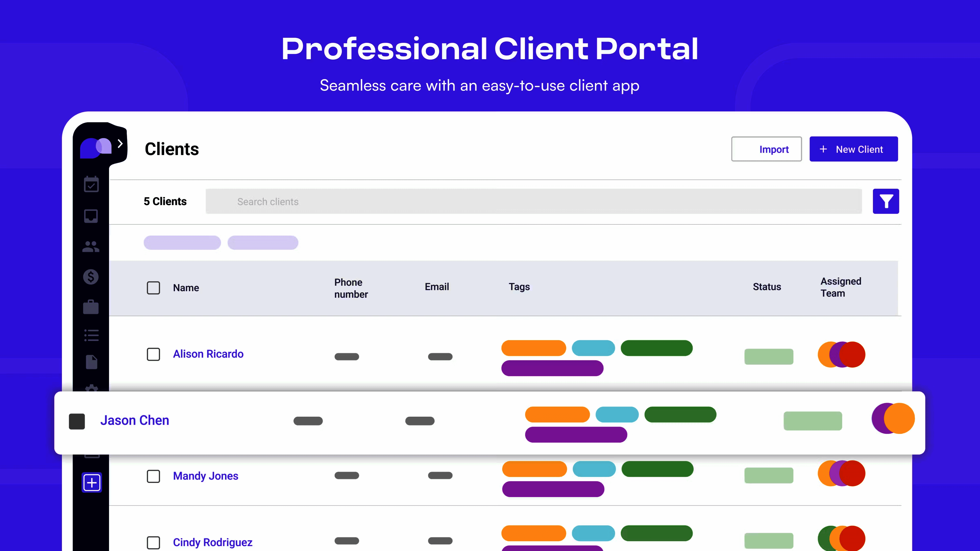Select the Mandy Jones row checkbox
This screenshot has height=551, width=980.
(x=153, y=476)
